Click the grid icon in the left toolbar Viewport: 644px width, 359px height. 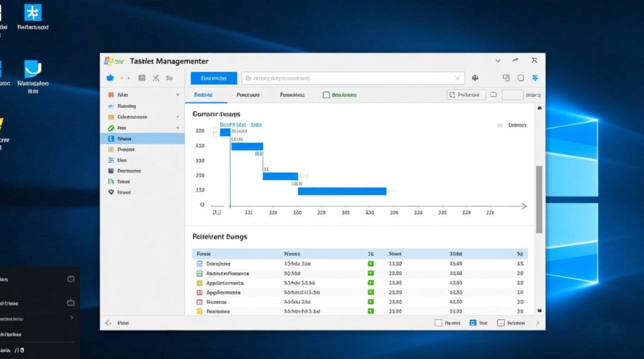142,78
